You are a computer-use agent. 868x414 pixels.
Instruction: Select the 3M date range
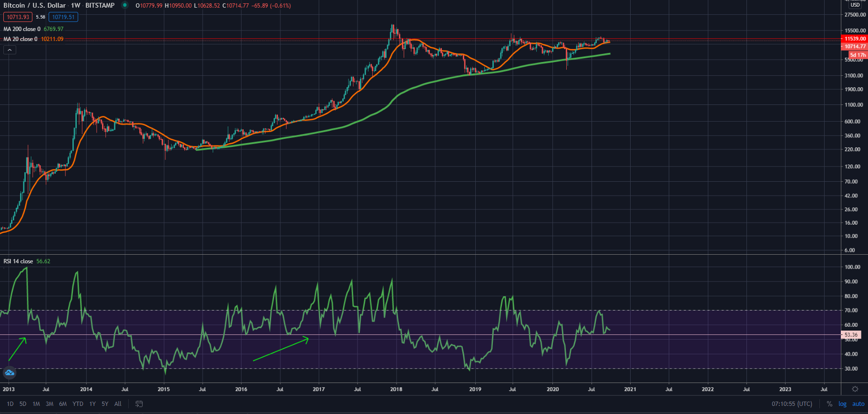click(50, 404)
